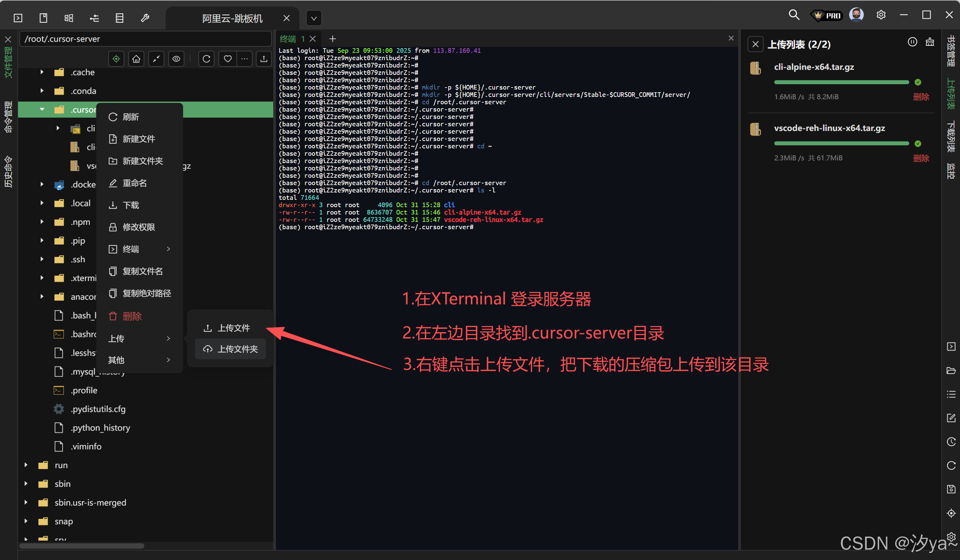
Task: Click the locate current directory crosshair icon
Action: point(116,59)
